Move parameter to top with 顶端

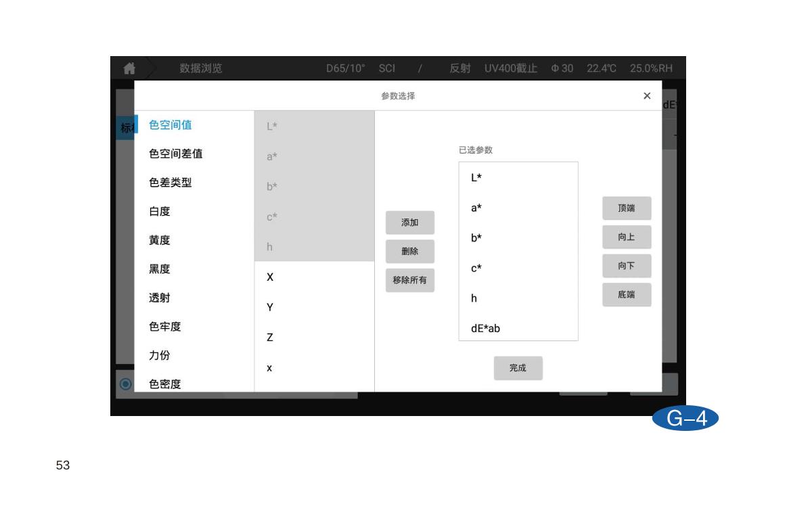[x=627, y=208]
